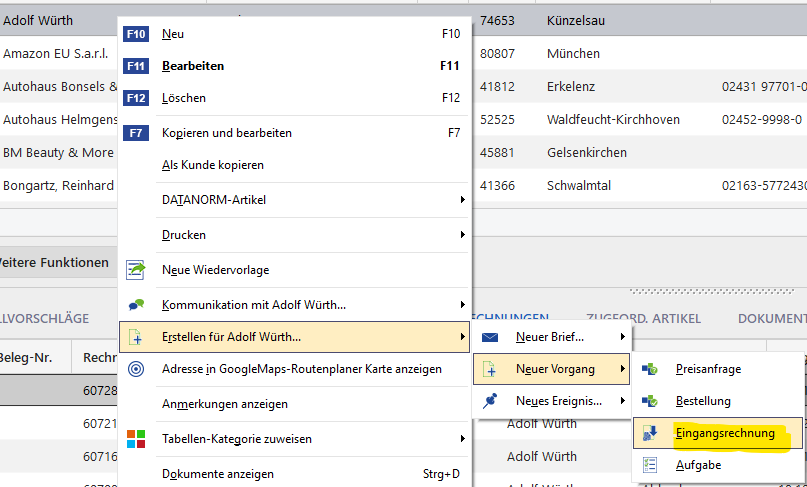Image resolution: width=807 pixels, height=487 pixels.
Task: Click the Erstellen document plus icon
Action: click(x=135, y=337)
